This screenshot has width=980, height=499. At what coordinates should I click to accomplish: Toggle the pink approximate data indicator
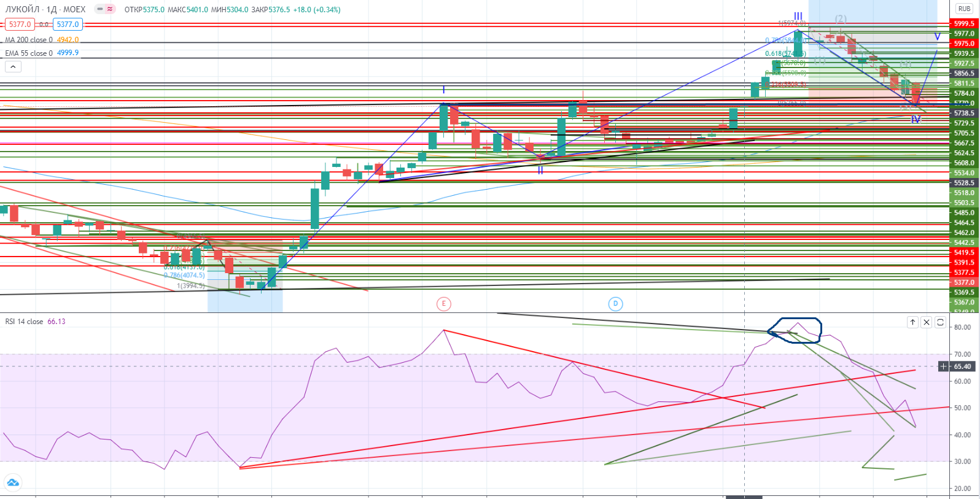tap(110, 9)
